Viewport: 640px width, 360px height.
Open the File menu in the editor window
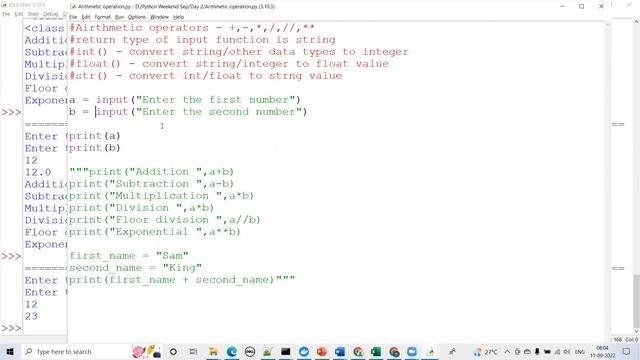[73, 17]
